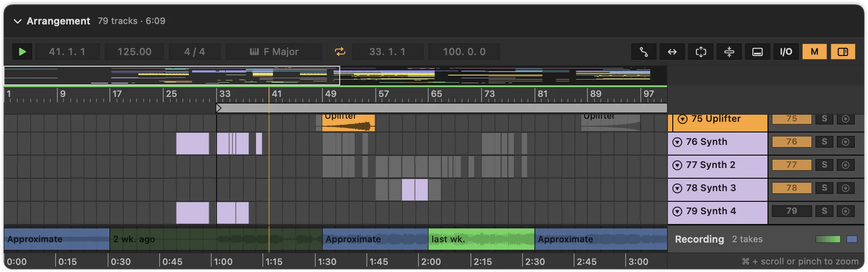Viewport: 868px width, 272px height.
Task: Click the 1:30 time ruler mark
Action: tap(327, 261)
